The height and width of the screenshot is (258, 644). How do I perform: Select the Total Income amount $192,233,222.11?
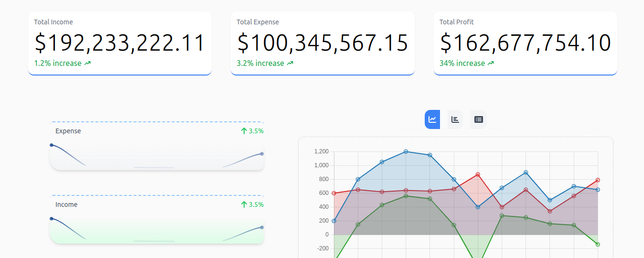[119, 43]
